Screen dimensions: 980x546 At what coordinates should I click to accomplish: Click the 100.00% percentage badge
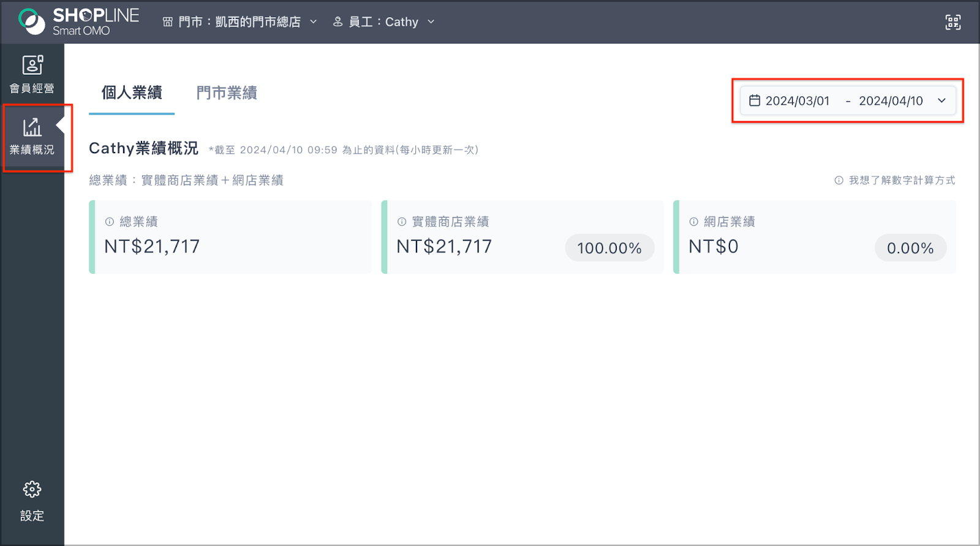click(609, 248)
